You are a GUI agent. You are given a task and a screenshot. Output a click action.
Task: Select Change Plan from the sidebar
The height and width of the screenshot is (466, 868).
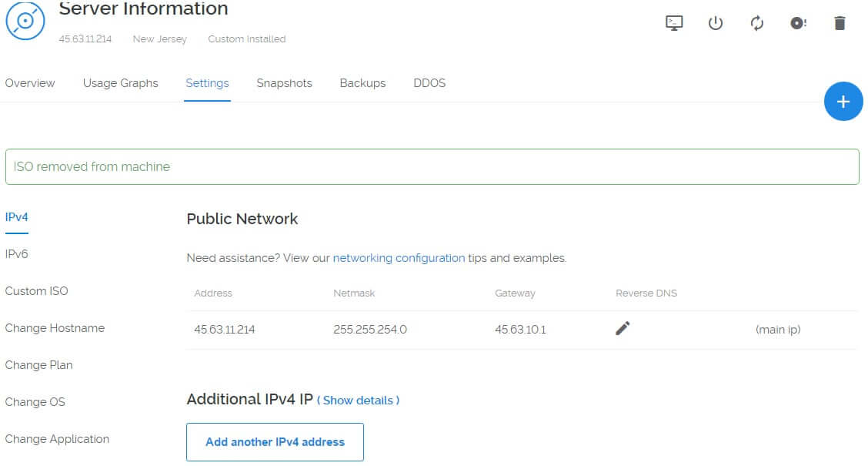(38, 364)
